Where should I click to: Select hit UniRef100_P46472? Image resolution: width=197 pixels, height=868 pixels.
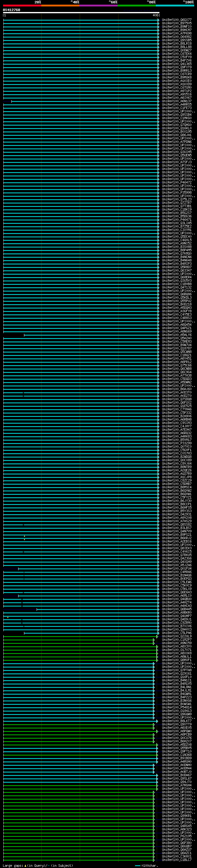click(177, 182)
